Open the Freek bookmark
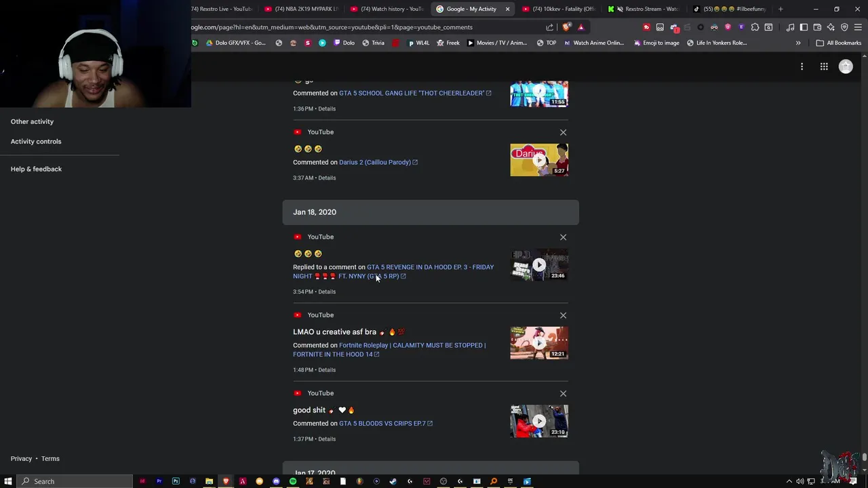868x488 pixels. point(448,43)
